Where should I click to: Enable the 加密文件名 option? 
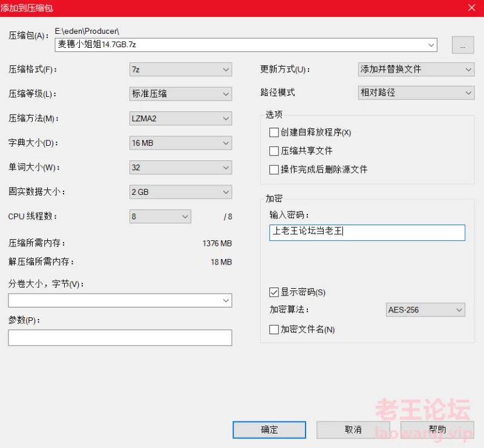(x=273, y=329)
